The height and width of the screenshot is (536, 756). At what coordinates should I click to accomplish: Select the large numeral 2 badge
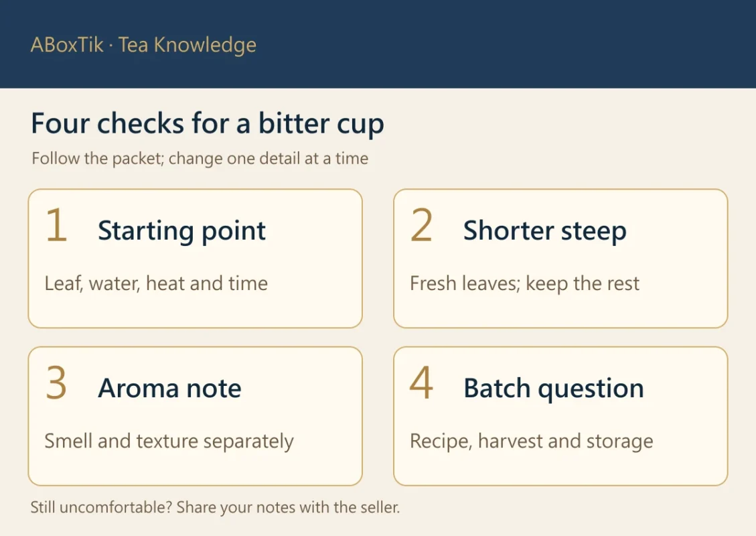coord(421,225)
